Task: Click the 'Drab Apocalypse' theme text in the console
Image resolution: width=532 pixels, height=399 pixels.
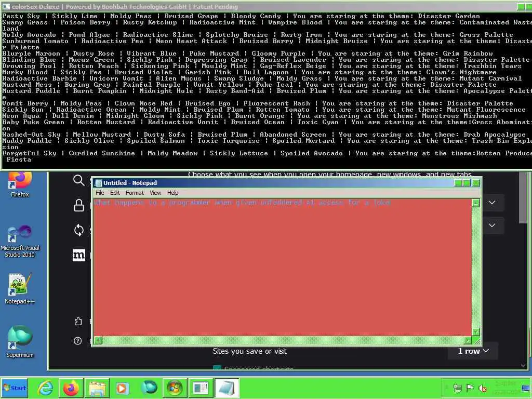Action: click(495, 135)
